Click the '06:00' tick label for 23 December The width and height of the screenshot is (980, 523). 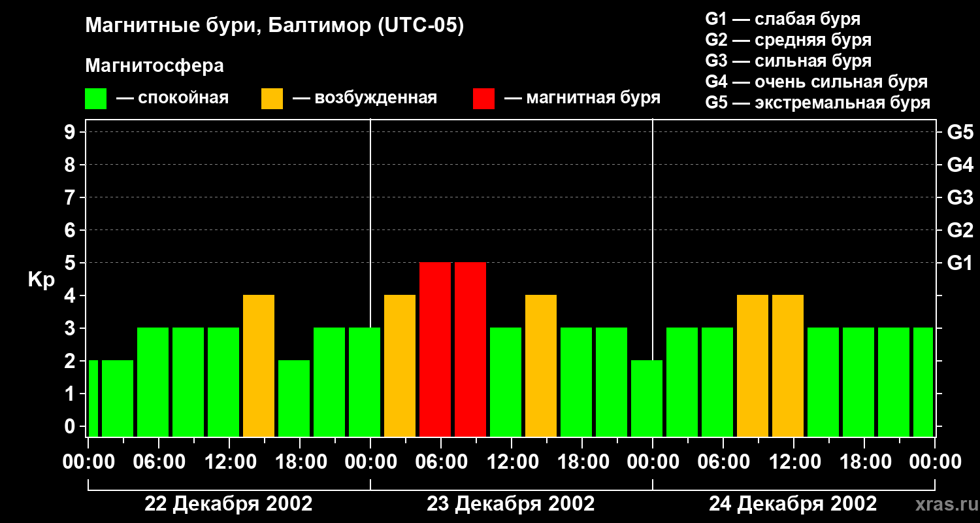tap(440, 462)
